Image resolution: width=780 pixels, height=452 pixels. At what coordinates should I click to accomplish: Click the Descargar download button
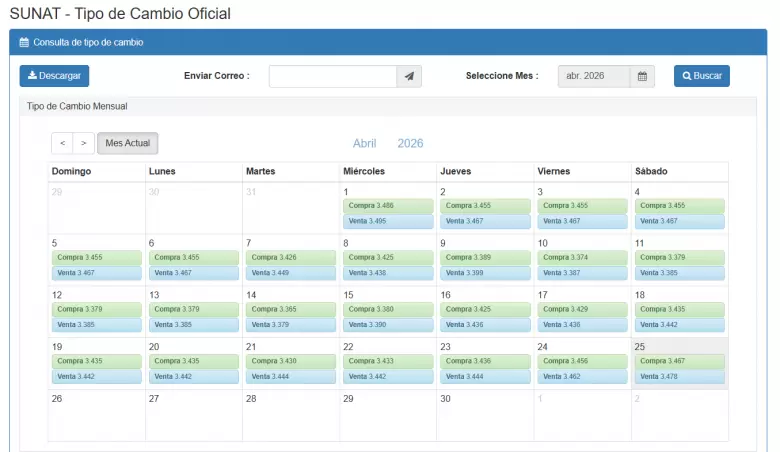54,76
